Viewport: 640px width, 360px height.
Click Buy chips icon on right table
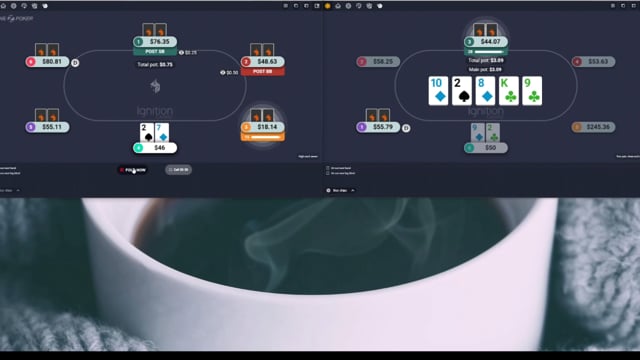tap(328, 190)
